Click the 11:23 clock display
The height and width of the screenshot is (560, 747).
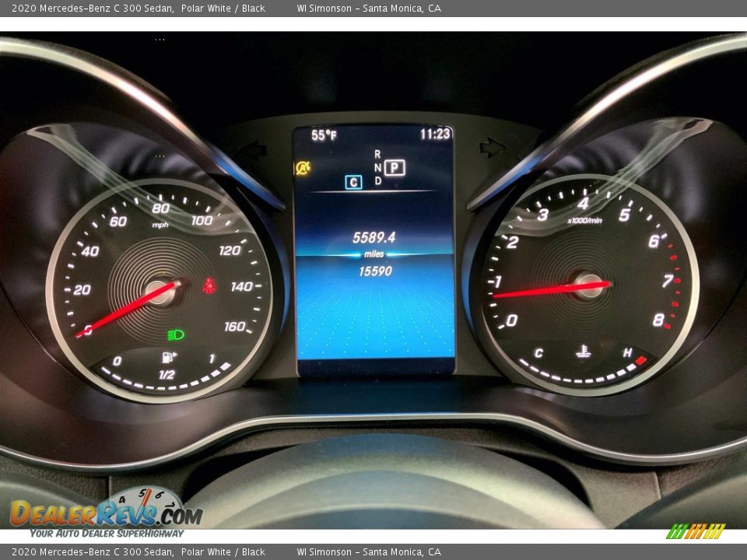435,134
